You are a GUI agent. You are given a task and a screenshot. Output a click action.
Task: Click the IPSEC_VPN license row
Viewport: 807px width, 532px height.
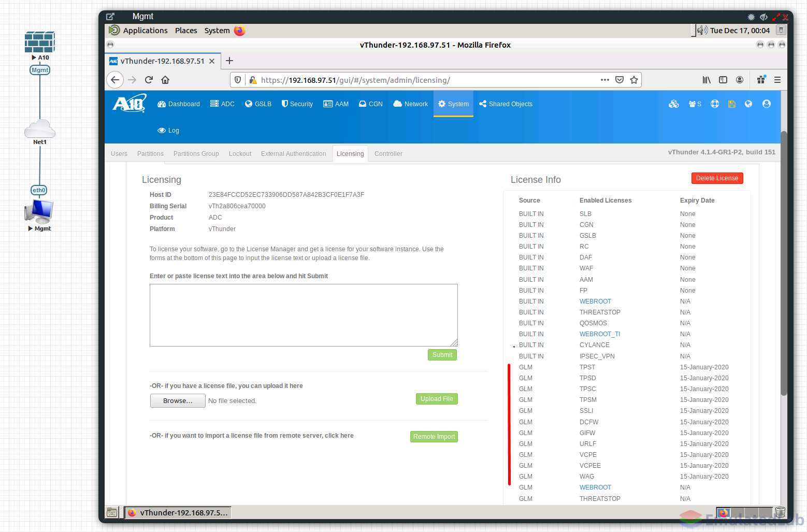626,356
